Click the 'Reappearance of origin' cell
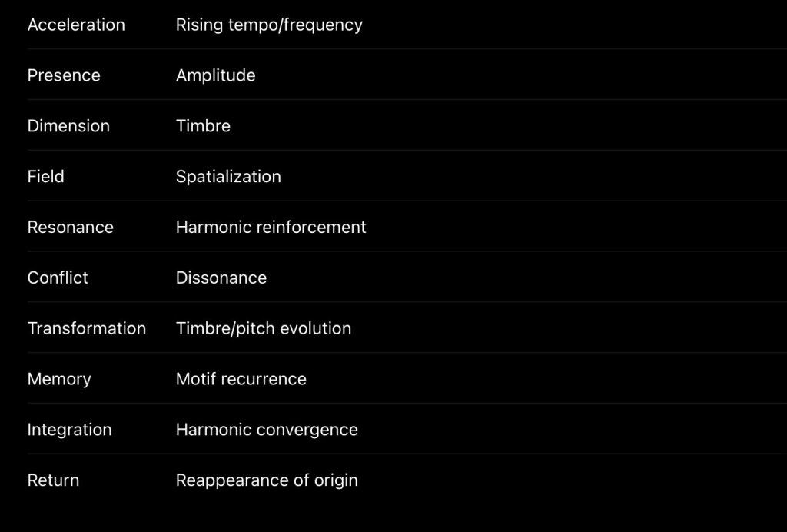The width and height of the screenshot is (787, 532). [x=267, y=480]
